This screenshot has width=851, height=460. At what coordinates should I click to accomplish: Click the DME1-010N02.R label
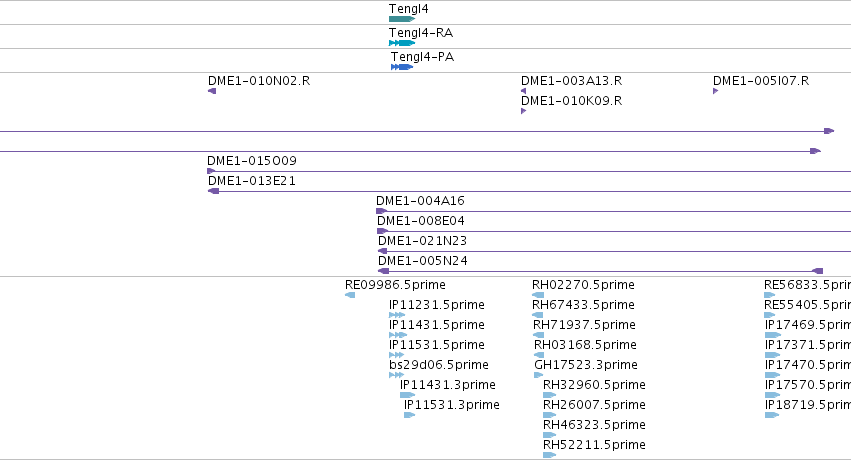[259, 81]
